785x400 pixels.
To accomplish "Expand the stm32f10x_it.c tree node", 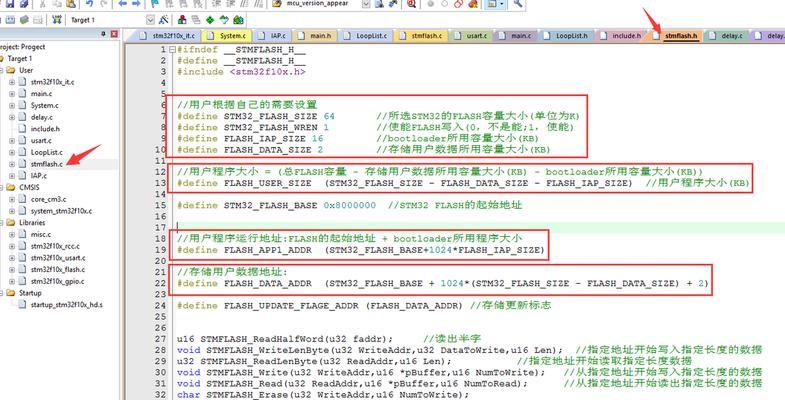I will point(12,82).
